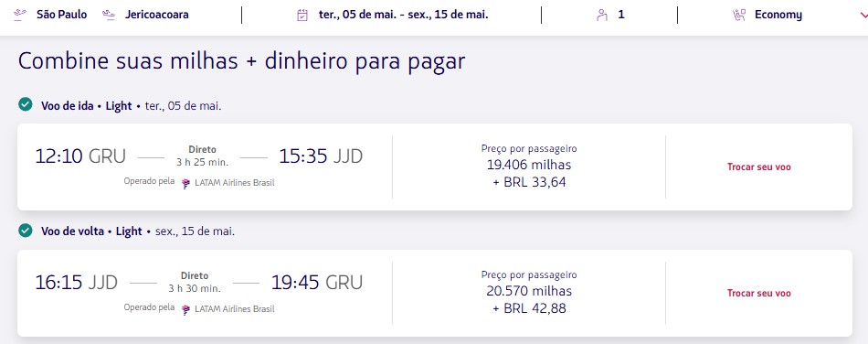868x344 pixels.
Task: Click the passenger person icon
Action: pyautogui.click(x=602, y=15)
